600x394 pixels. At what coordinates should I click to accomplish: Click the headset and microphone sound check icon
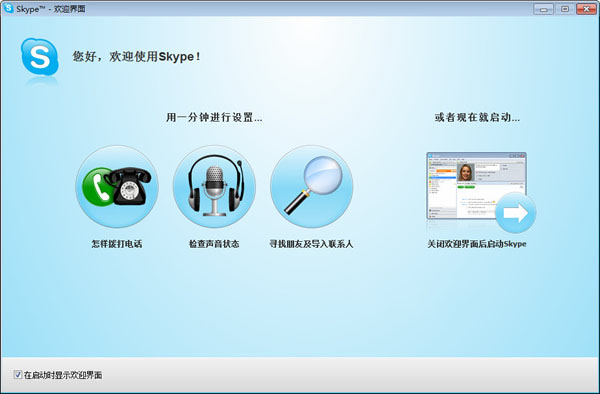[214, 187]
